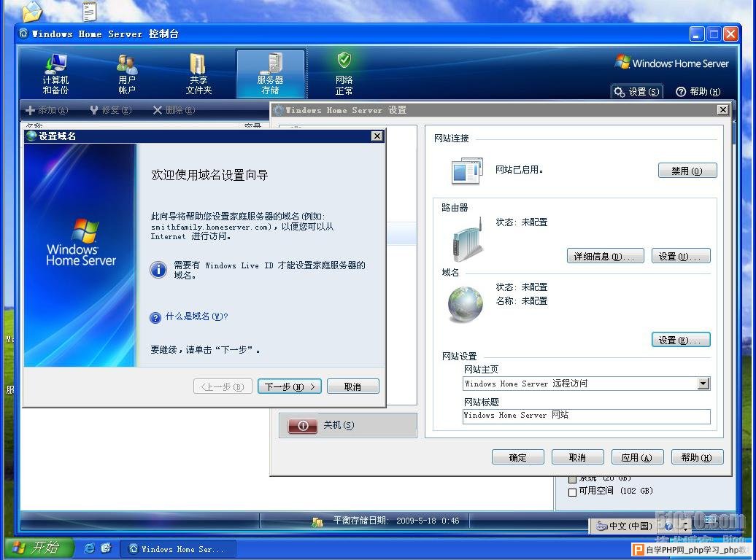The height and width of the screenshot is (560, 756).
Task: Click the 欢迎使用域名设置向导 heading
Action: pyautogui.click(x=209, y=175)
